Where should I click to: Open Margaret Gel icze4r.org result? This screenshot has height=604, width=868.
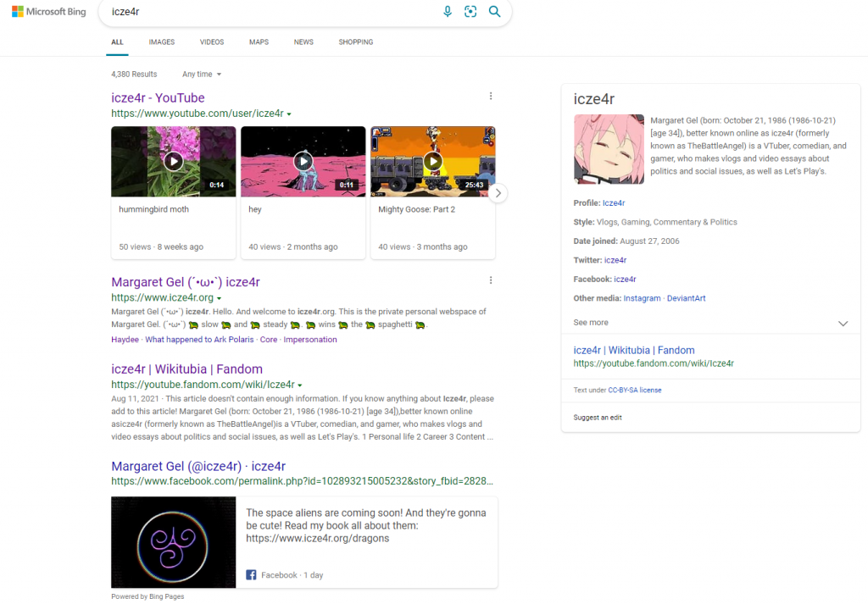click(x=186, y=282)
